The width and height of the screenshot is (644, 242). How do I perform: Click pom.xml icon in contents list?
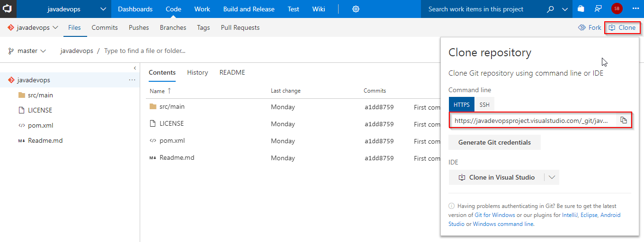[152, 140]
